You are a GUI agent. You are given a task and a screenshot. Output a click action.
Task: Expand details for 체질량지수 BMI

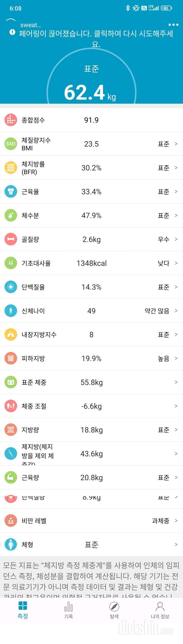[x=176, y=144]
